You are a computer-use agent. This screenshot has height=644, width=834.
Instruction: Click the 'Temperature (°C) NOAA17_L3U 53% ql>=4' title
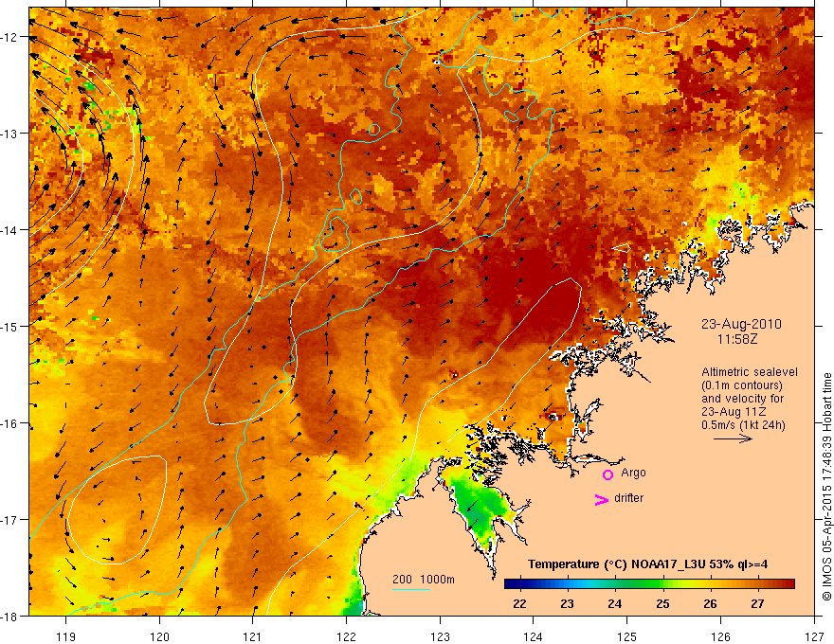point(647,564)
